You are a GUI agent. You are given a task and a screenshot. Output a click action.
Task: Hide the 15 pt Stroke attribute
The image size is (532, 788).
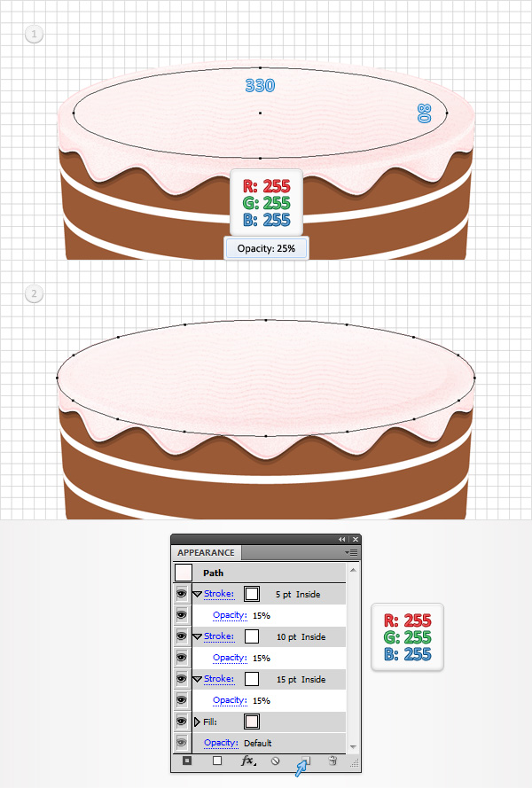182,679
